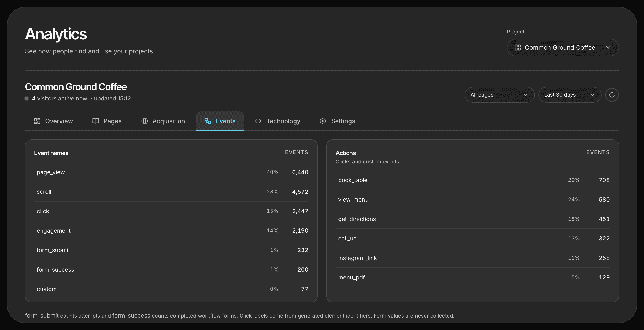Image resolution: width=644 pixels, height=330 pixels.
Task: Click the Technology tab code brackets icon
Action: click(x=258, y=121)
